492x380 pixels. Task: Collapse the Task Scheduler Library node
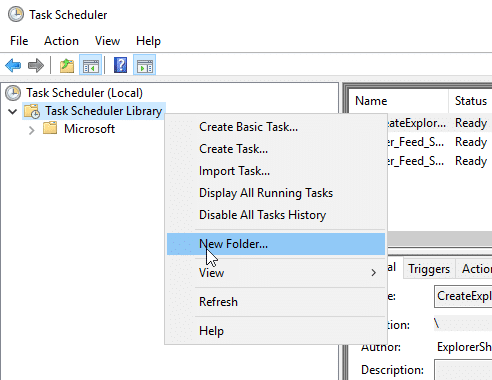pyautogui.click(x=13, y=111)
